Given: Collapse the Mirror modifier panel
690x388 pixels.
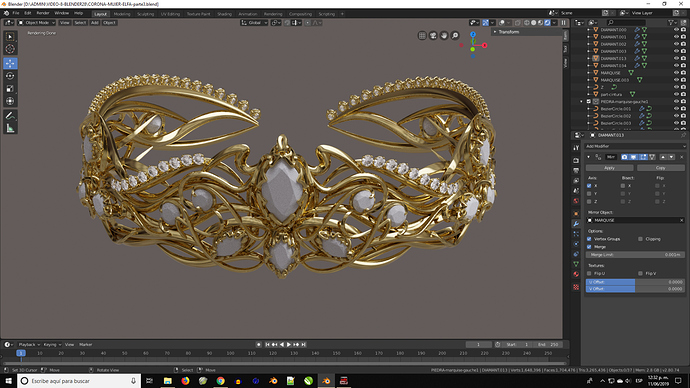Looking at the screenshot, I should (x=589, y=157).
